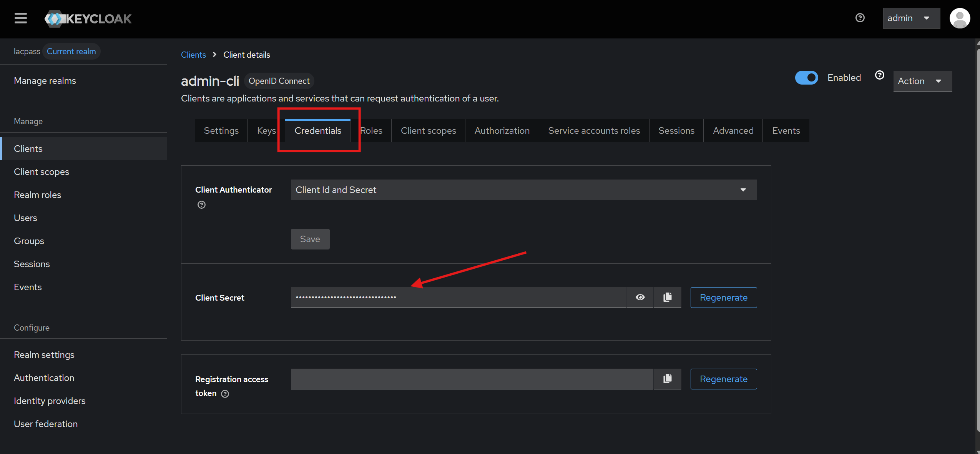Regenerate the Client Secret
Image resolution: width=980 pixels, height=454 pixels.
pyautogui.click(x=724, y=298)
